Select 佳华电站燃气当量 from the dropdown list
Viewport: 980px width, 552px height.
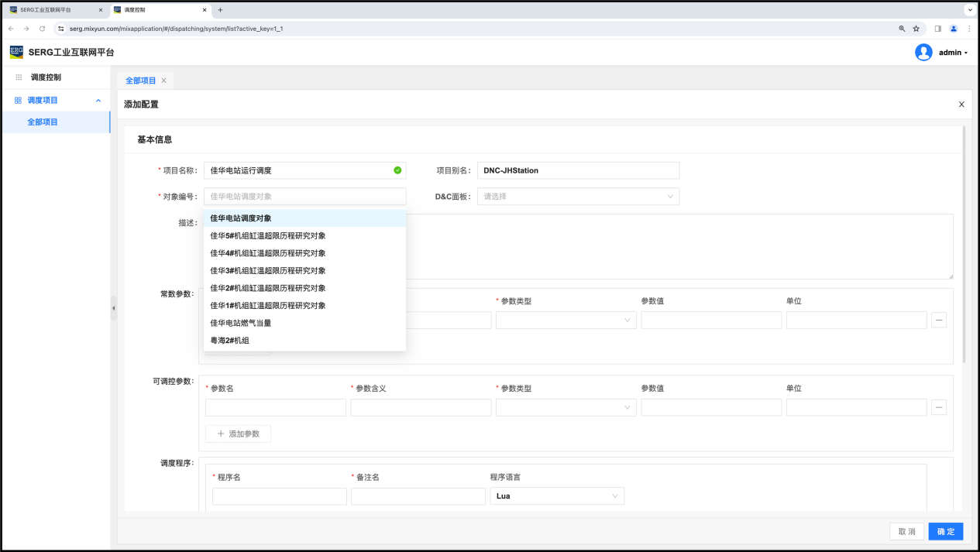click(241, 323)
